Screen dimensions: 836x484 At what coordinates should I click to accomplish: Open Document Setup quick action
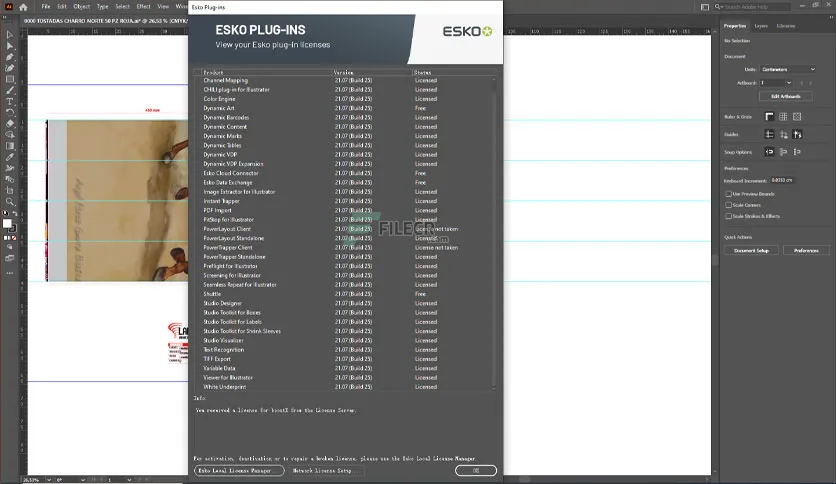[x=751, y=251]
